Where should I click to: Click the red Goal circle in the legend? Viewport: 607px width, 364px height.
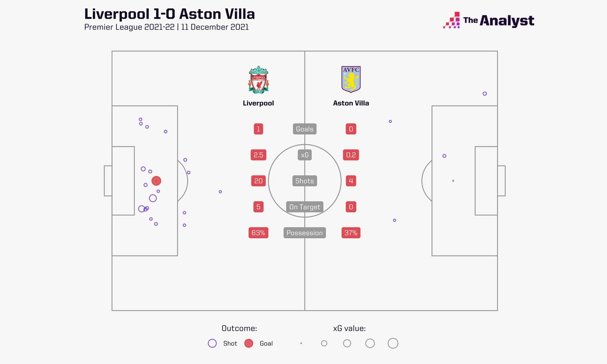tap(249, 343)
